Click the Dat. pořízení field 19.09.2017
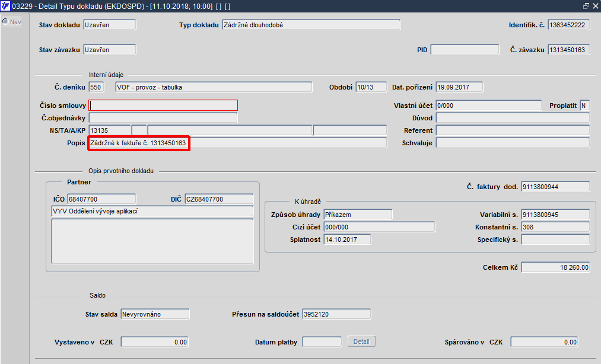 pos(460,87)
